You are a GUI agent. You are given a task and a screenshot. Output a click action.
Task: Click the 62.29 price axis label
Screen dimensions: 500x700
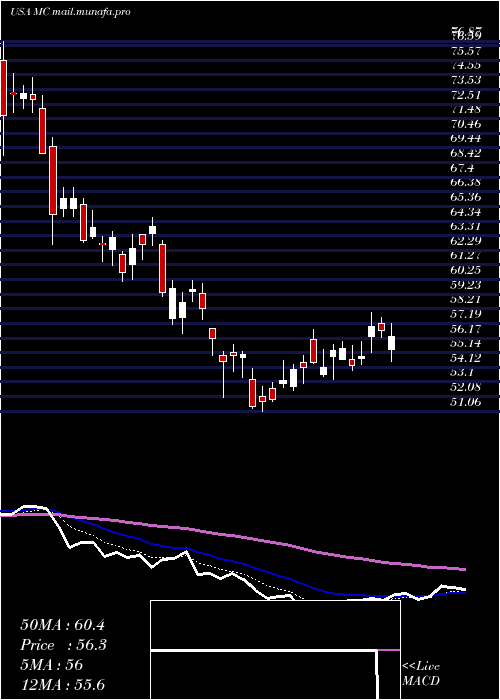[x=466, y=241]
